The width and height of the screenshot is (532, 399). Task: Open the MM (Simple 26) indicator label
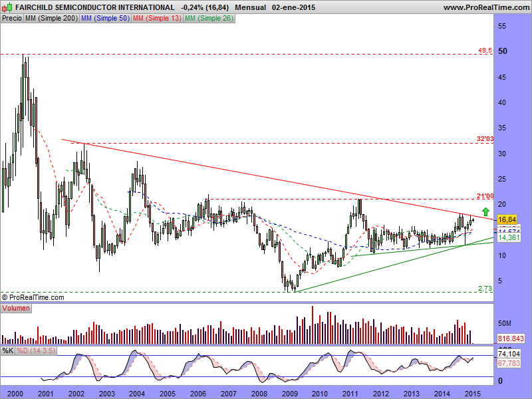tap(209, 19)
